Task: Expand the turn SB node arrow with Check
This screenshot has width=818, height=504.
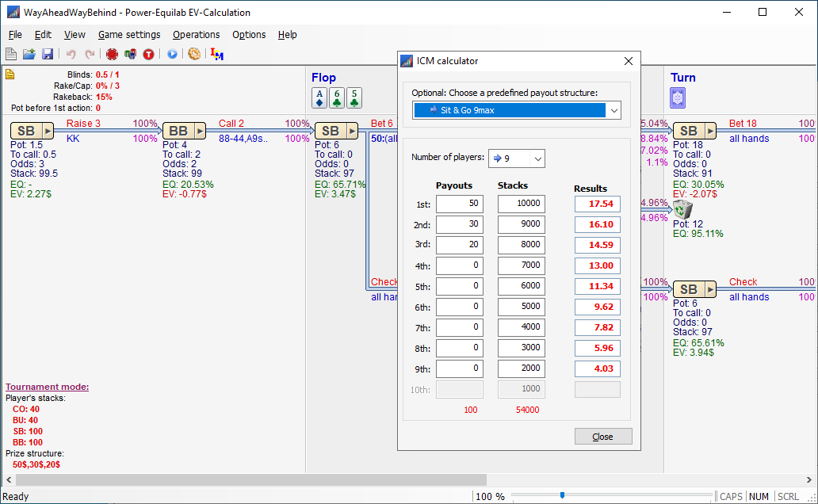Action: pos(710,289)
